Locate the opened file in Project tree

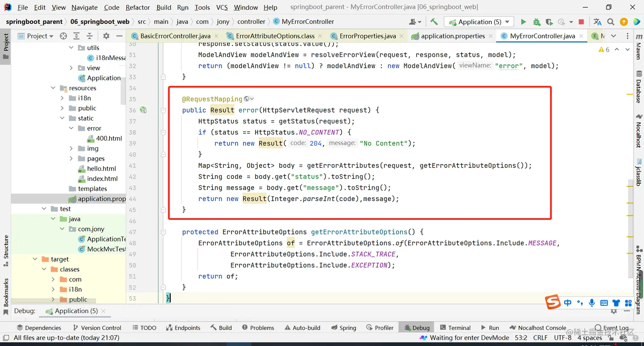point(63,36)
